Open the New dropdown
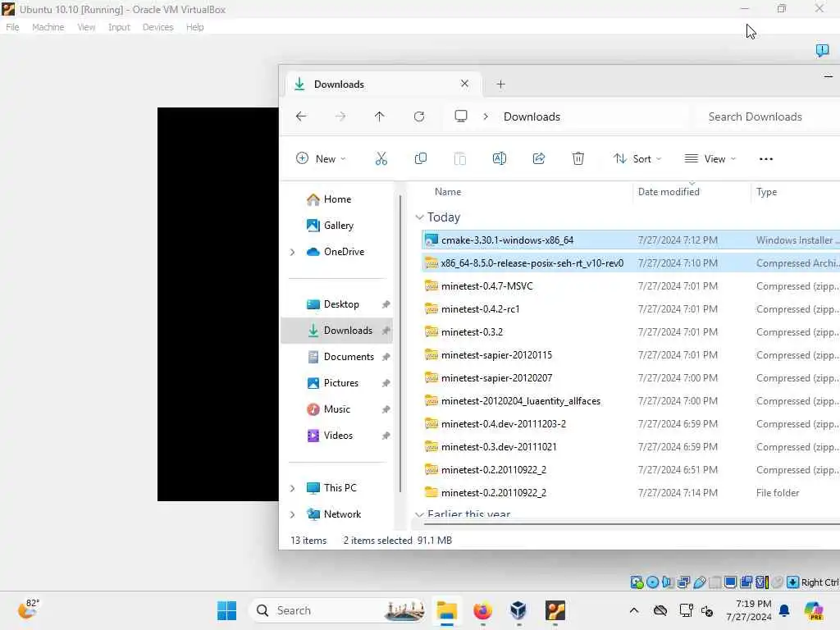Screen dimensions: 840x630 [321, 158]
